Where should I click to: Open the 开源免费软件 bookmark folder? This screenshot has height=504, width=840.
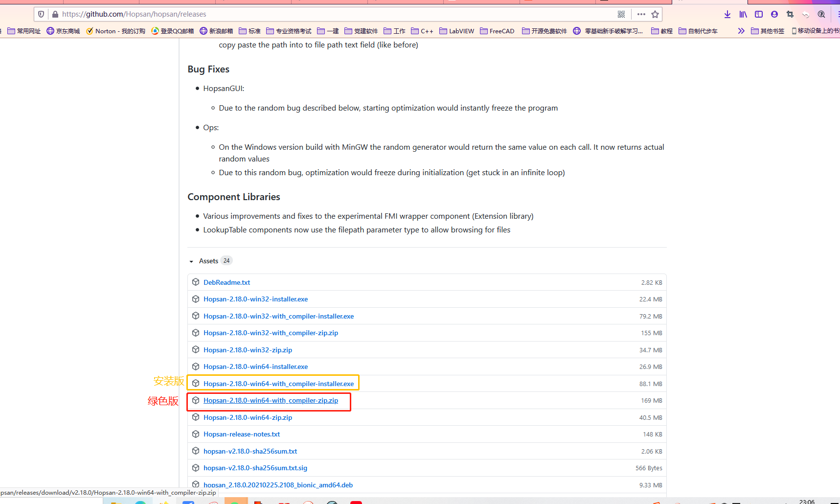click(545, 31)
